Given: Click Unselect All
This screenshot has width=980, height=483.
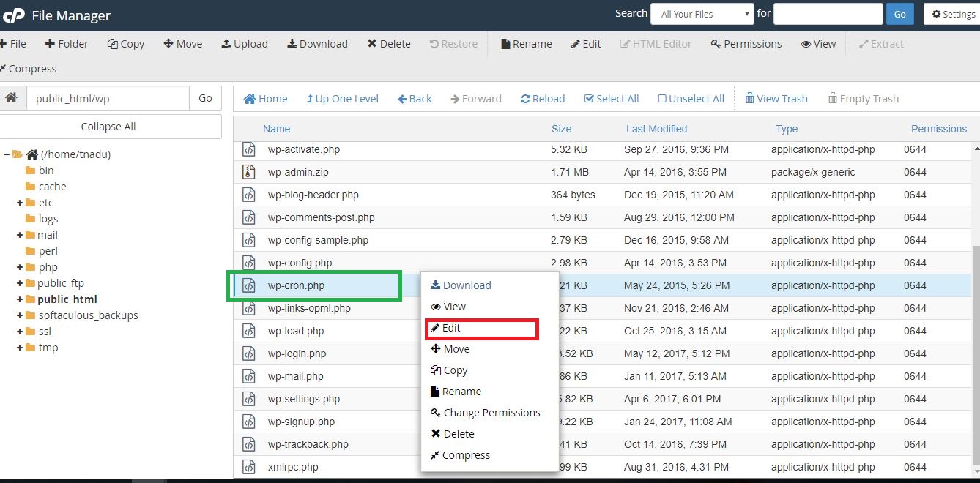Looking at the screenshot, I should [691, 99].
